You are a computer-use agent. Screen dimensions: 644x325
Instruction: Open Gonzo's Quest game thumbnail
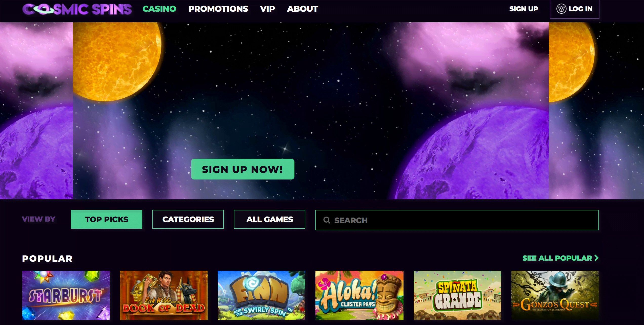(x=555, y=295)
